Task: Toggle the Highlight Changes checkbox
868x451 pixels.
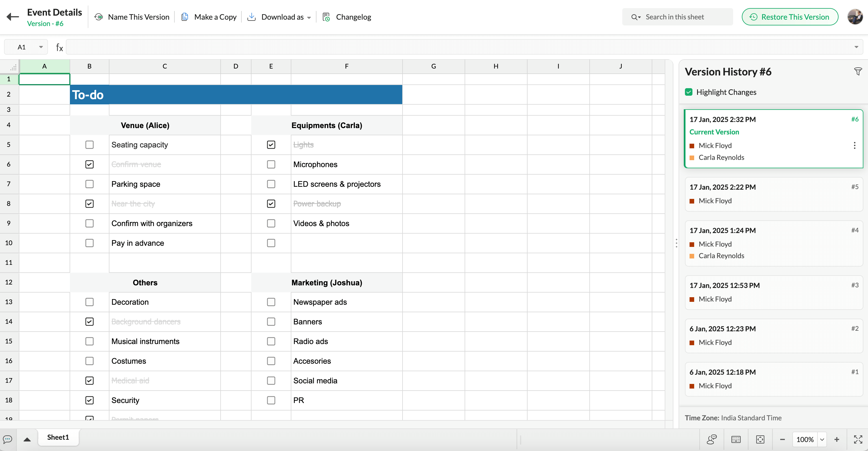Action: (x=688, y=91)
